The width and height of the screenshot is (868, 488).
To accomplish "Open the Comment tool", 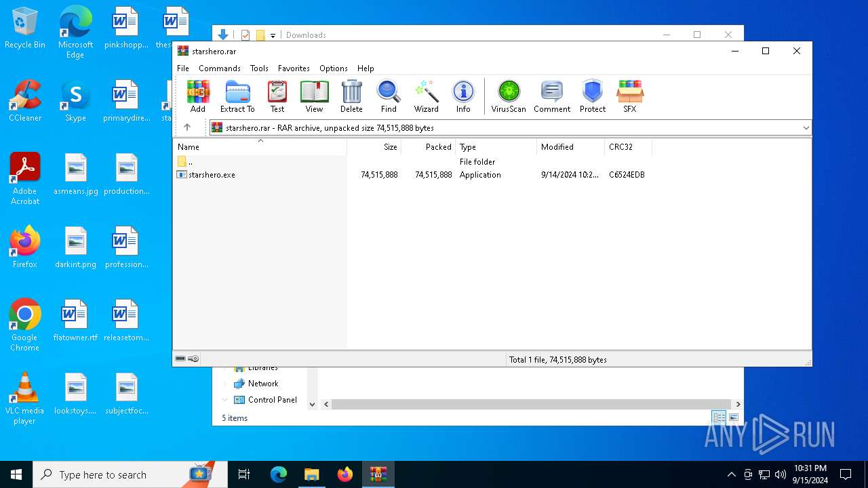I will [x=552, y=96].
